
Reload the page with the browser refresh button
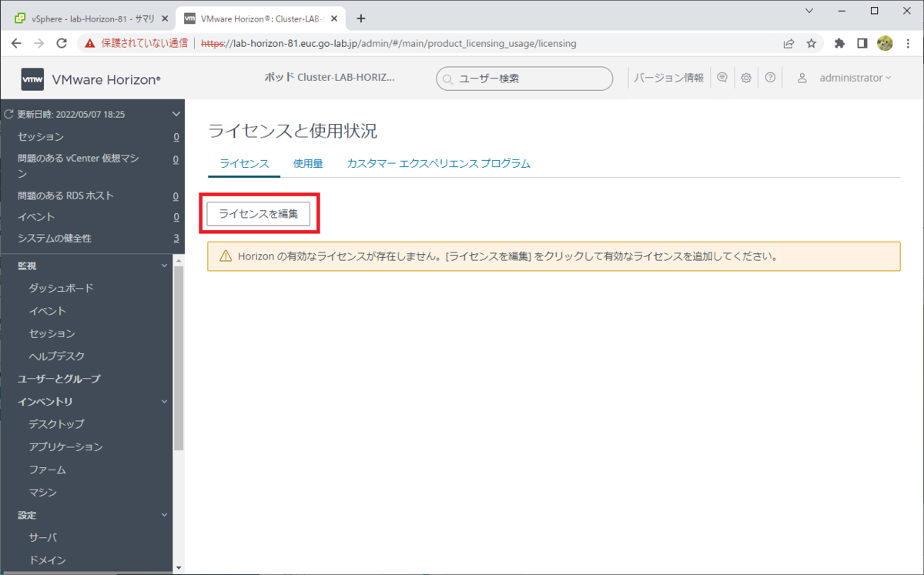(62, 43)
